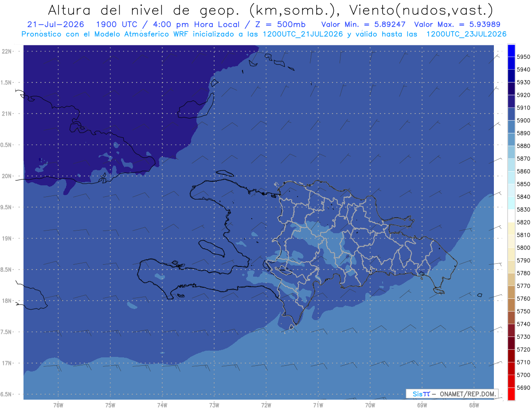This screenshot has height=411, width=532.
Task: Click the 1.5N latitude label
Action: (5, 82)
